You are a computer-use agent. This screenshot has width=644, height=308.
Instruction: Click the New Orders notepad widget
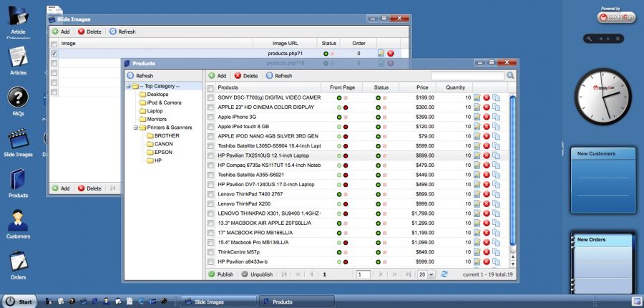tap(602, 263)
